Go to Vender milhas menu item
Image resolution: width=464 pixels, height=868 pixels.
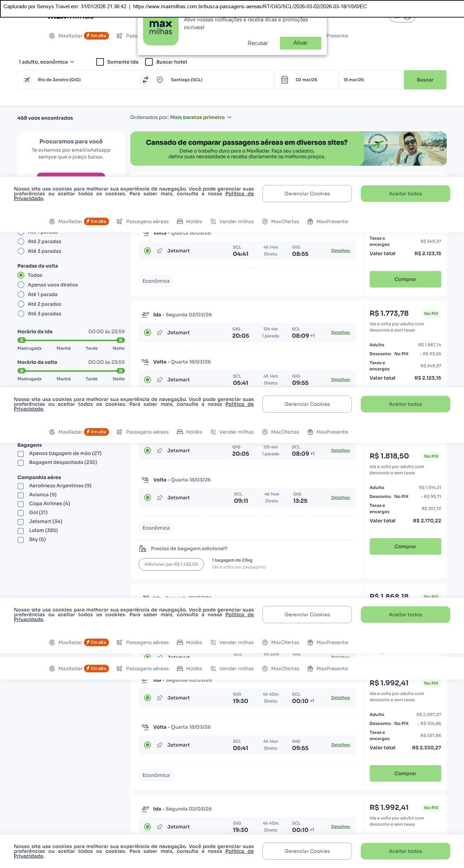tap(232, 221)
